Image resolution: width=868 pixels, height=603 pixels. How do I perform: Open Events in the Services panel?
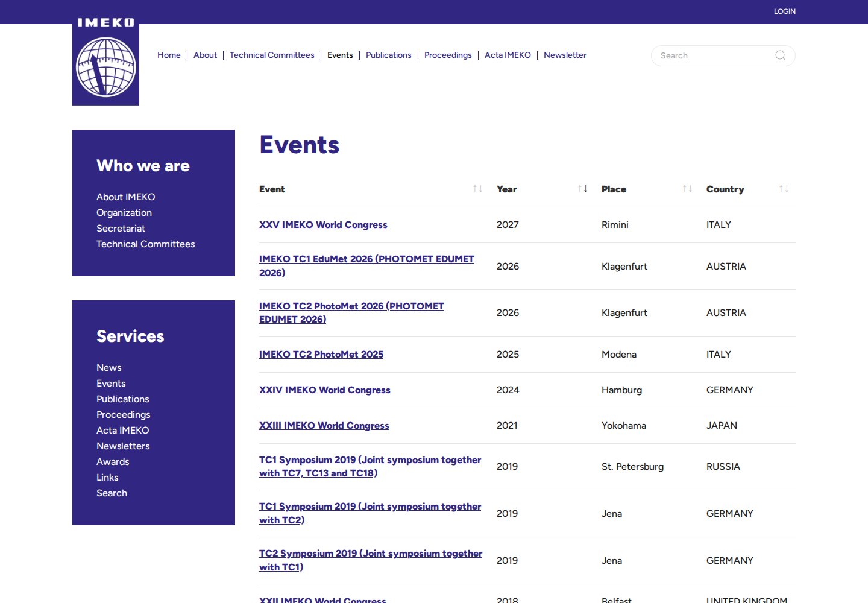click(x=111, y=383)
